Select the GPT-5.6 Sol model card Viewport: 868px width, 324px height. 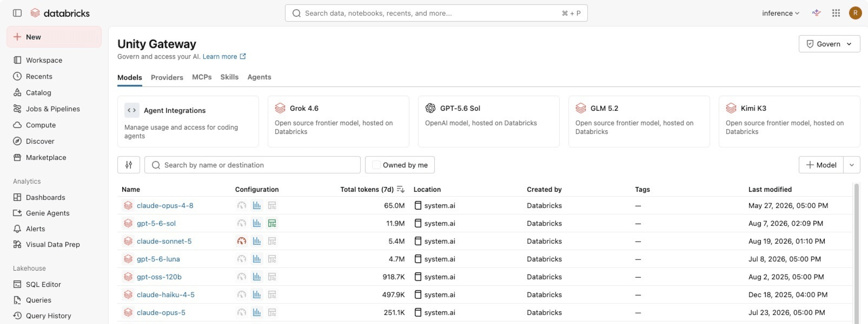(x=489, y=121)
